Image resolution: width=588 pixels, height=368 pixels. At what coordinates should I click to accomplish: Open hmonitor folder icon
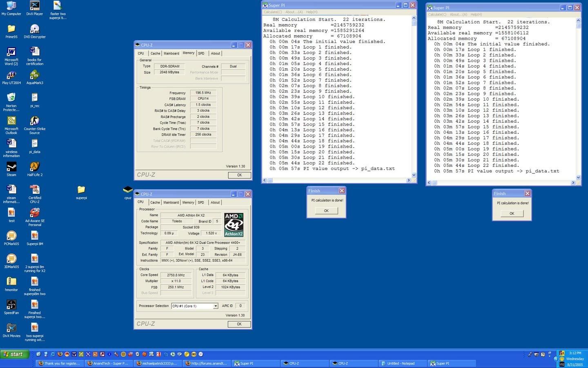coord(11,284)
